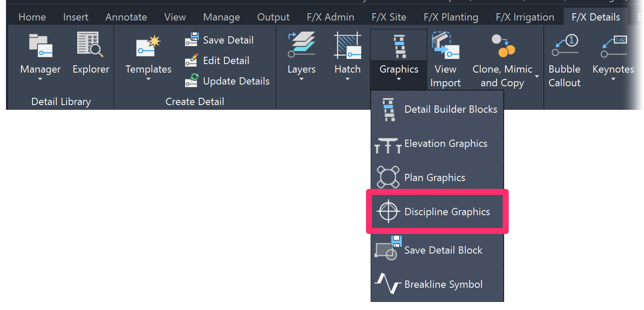The width and height of the screenshot is (644, 310).
Task: Click the Edit Detail text button
Action: click(x=226, y=61)
